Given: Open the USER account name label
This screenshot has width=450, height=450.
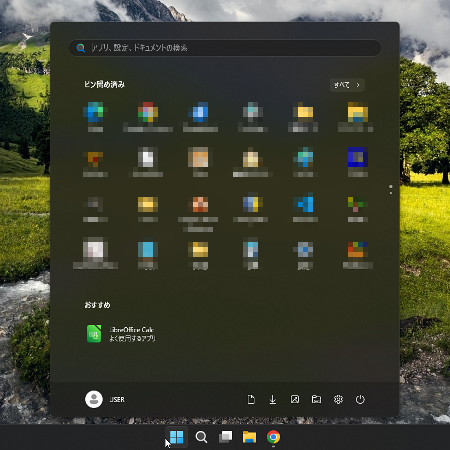Looking at the screenshot, I should 117,399.
